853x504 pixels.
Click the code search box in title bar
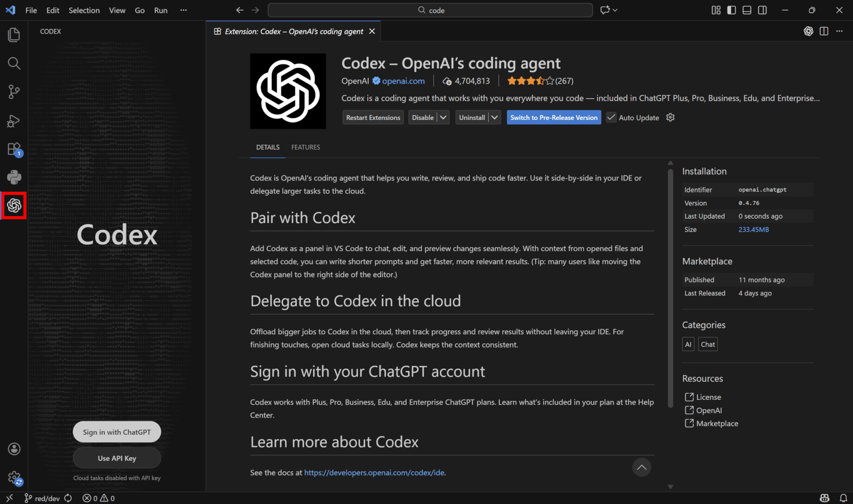430,10
